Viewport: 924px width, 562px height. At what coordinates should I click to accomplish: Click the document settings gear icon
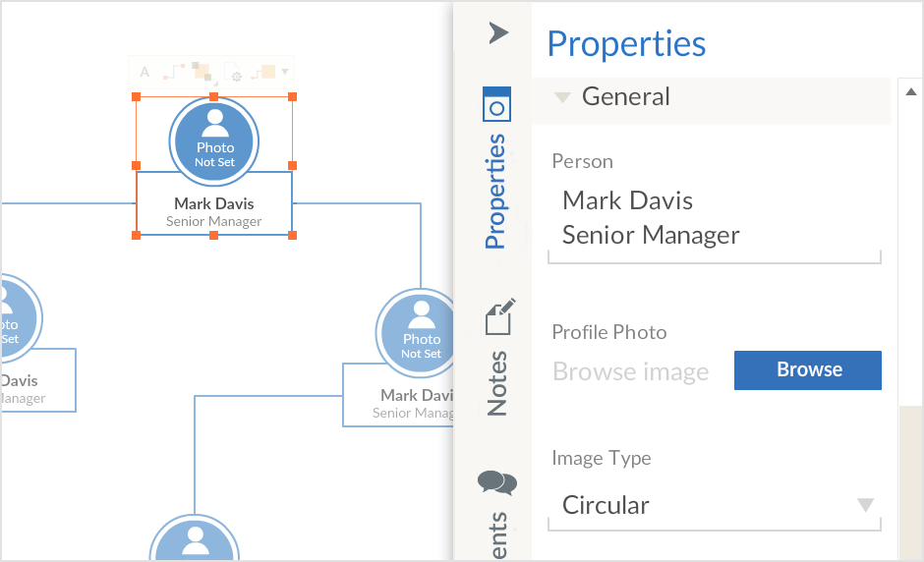233,72
